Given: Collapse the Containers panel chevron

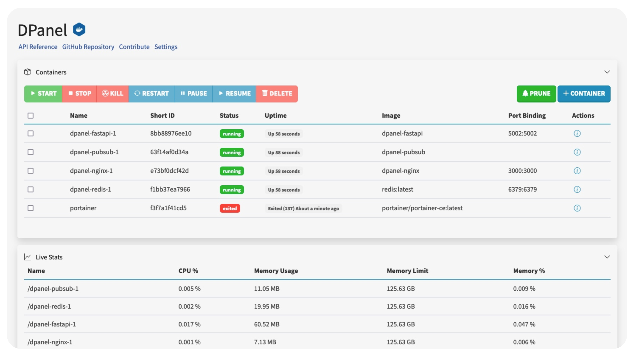Looking at the screenshot, I should click(x=607, y=72).
